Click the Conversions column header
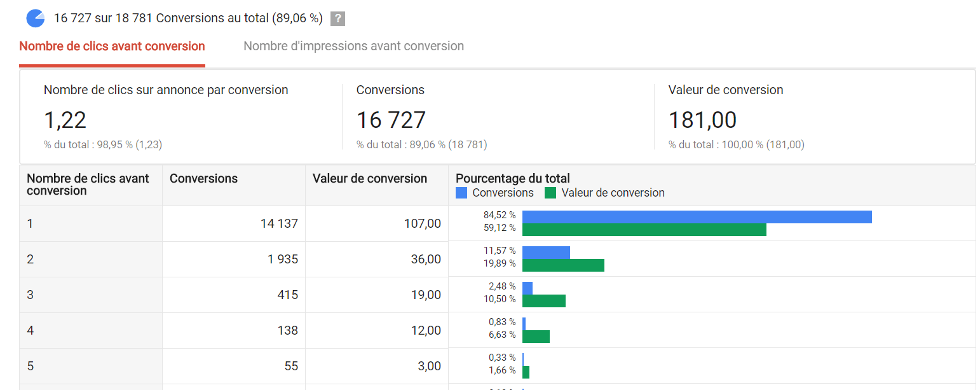 point(203,178)
